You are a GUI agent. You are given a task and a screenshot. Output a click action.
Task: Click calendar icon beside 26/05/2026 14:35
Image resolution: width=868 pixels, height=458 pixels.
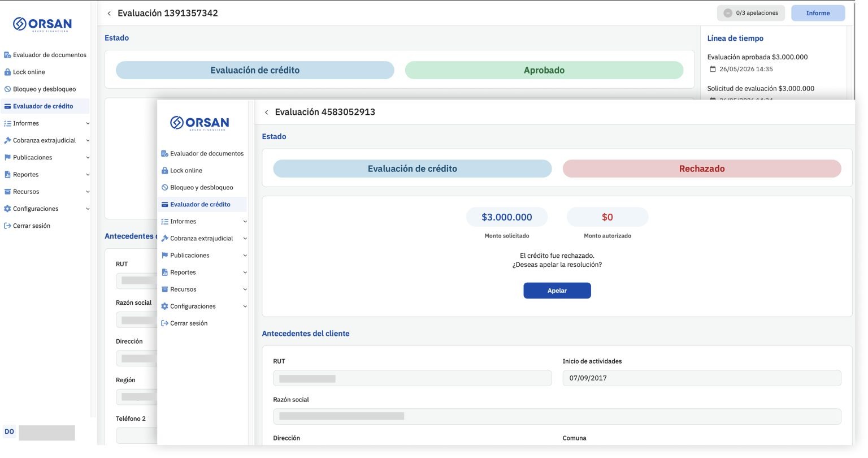pos(713,69)
